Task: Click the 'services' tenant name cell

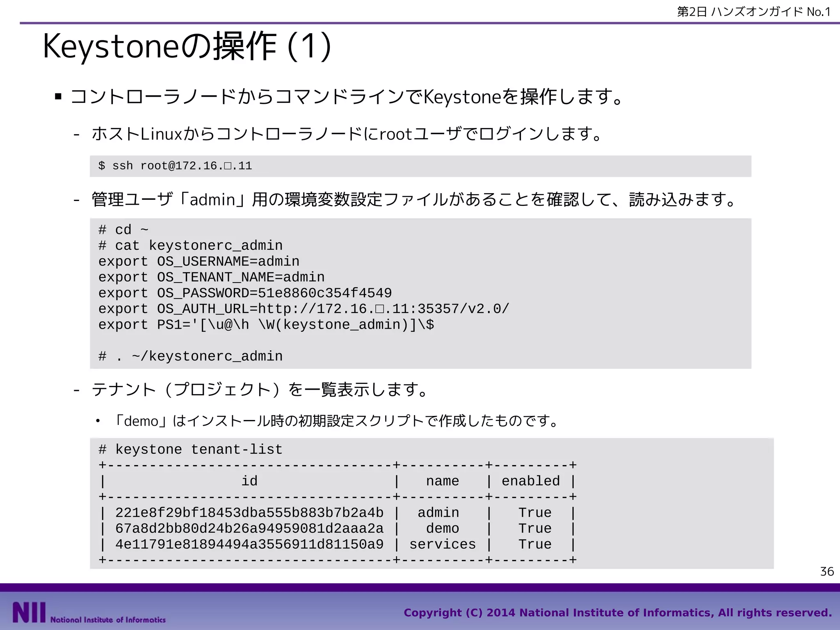Action: [x=443, y=544]
